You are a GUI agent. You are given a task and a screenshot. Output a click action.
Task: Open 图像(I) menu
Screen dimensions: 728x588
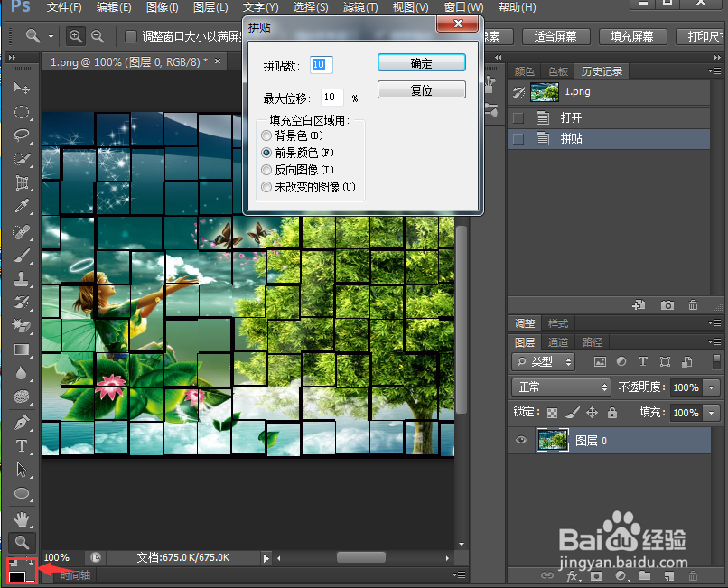click(x=163, y=7)
